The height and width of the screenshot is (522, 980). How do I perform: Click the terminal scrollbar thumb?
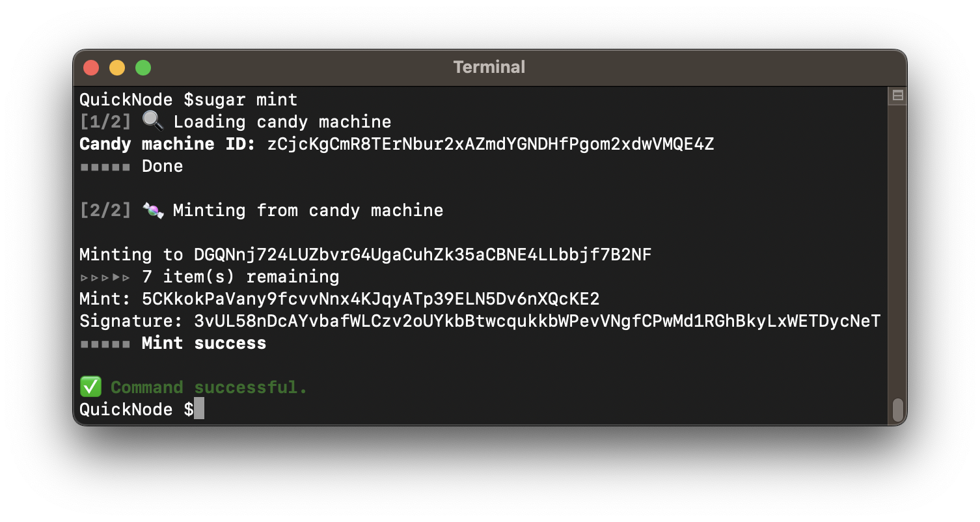897,409
